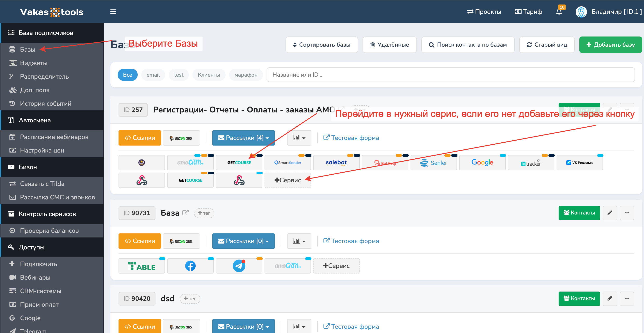Open the salebot service tile
Screen dimensions: 644x333
click(336, 163)
